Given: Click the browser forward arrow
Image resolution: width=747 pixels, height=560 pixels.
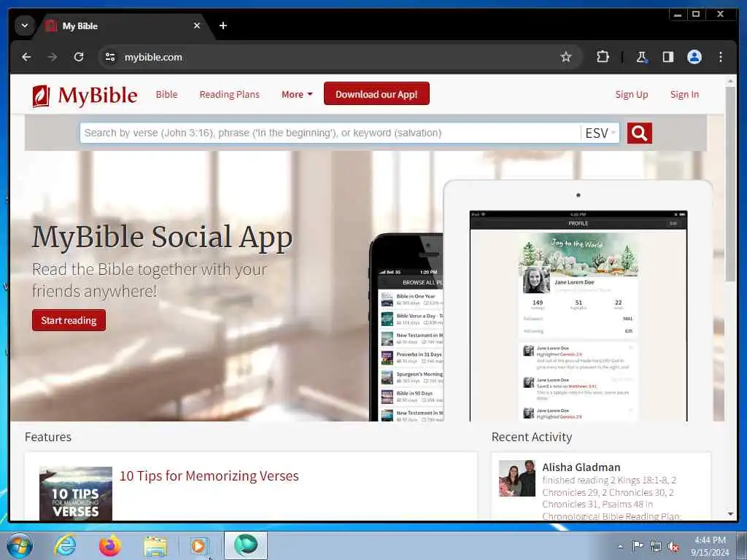Looking at the screenshot, I should 53,57.
